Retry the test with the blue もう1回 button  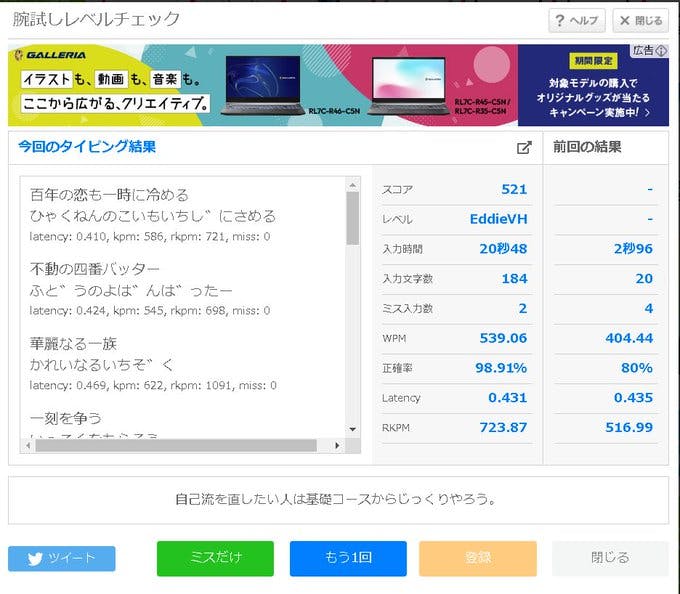click(x=348, y=558)
